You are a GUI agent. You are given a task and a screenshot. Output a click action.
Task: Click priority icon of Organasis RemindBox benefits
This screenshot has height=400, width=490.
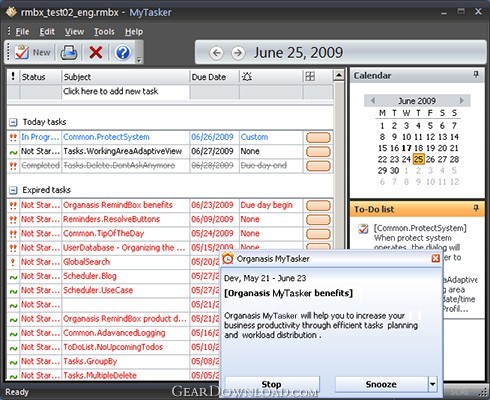tap(13, 205)
